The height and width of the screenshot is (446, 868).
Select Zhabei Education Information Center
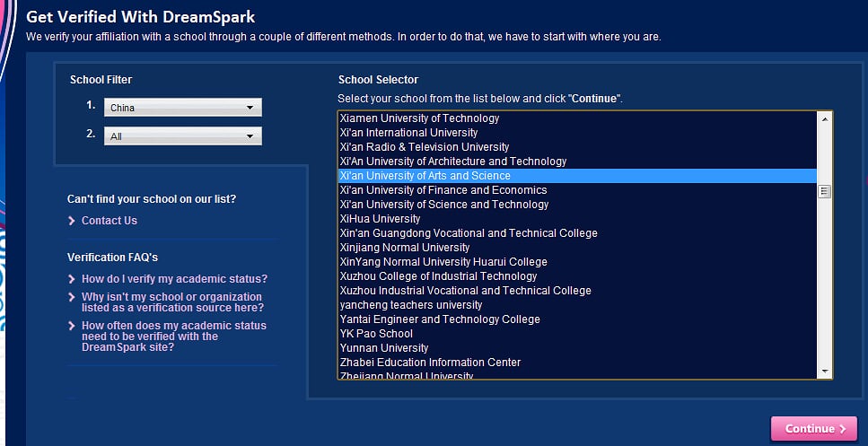point(577,363)
